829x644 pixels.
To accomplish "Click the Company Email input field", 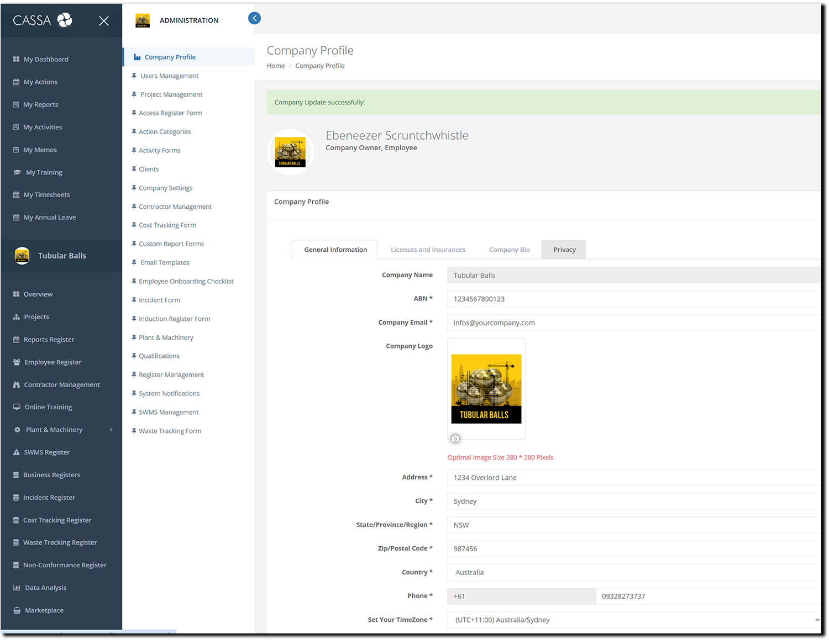I will point(634,323).
